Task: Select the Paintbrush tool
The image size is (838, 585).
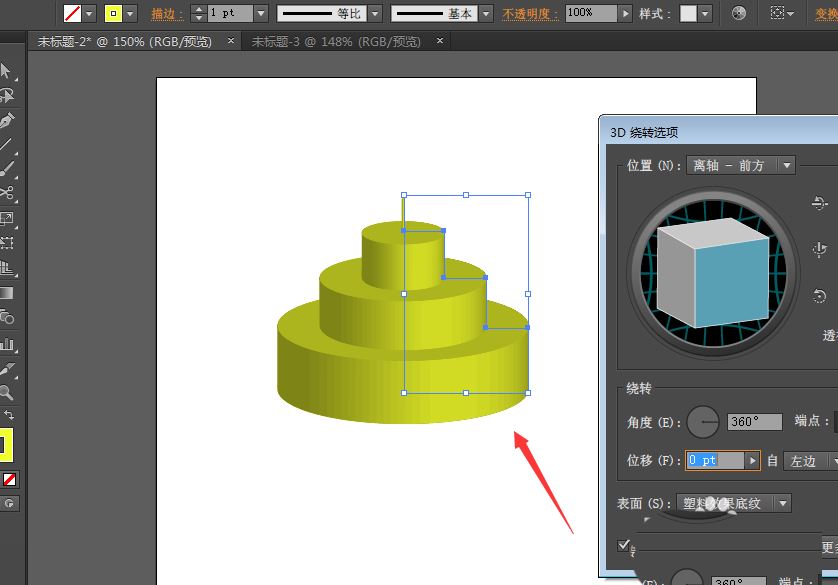Action: pos(6,169)
